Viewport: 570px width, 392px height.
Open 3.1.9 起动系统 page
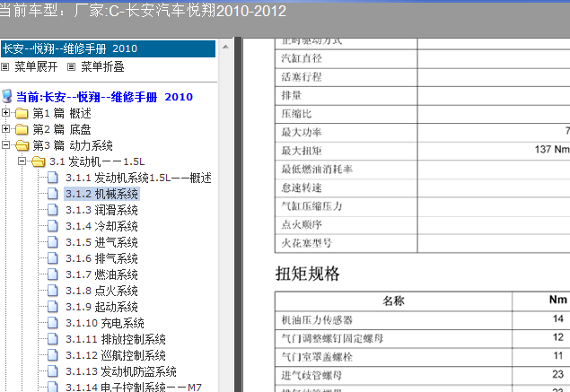click(101, 307)
